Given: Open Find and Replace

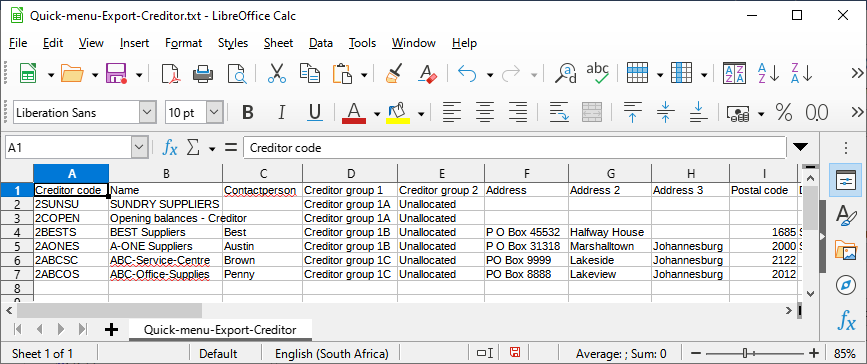Looking at the screenshot, I should tap(566, 74).
